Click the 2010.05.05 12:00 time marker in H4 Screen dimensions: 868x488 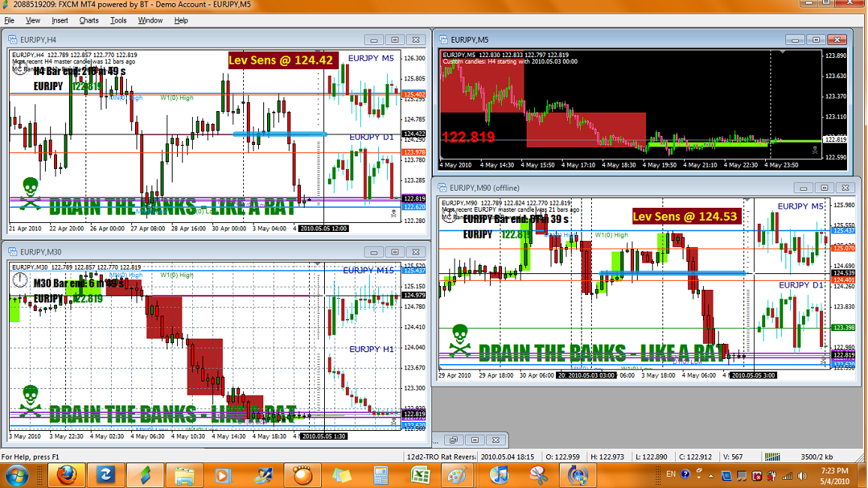tap(323, 228)
